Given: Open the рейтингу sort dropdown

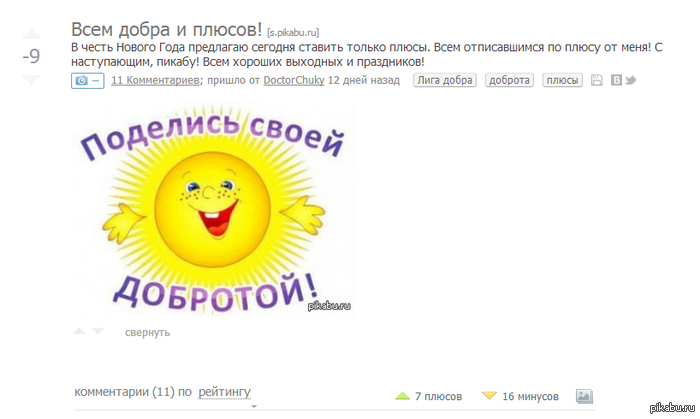Looking at the screenshot, I should (225, 392).
